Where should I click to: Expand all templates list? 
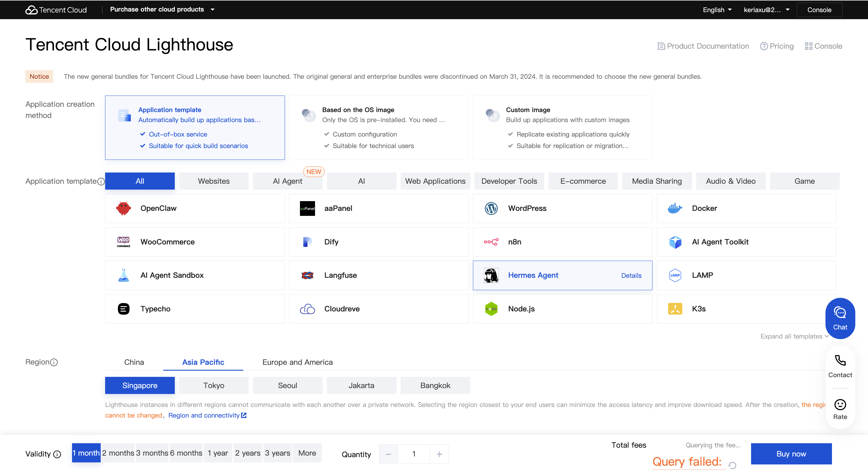click(x=794, y=336)
